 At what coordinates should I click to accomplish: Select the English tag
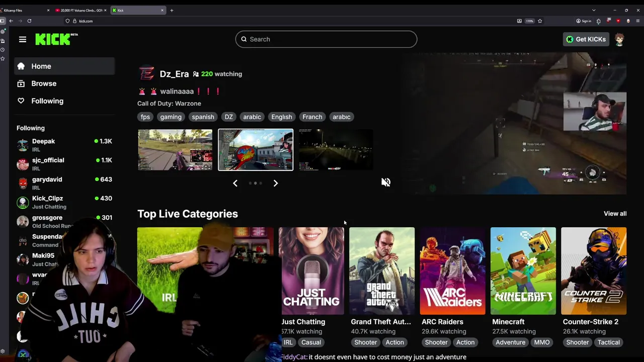[x=282, y=117]
